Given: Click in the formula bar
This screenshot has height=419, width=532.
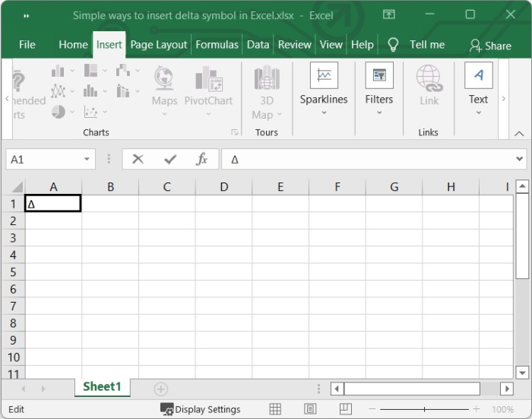Looking at the screenshot, I should (368, 159).
